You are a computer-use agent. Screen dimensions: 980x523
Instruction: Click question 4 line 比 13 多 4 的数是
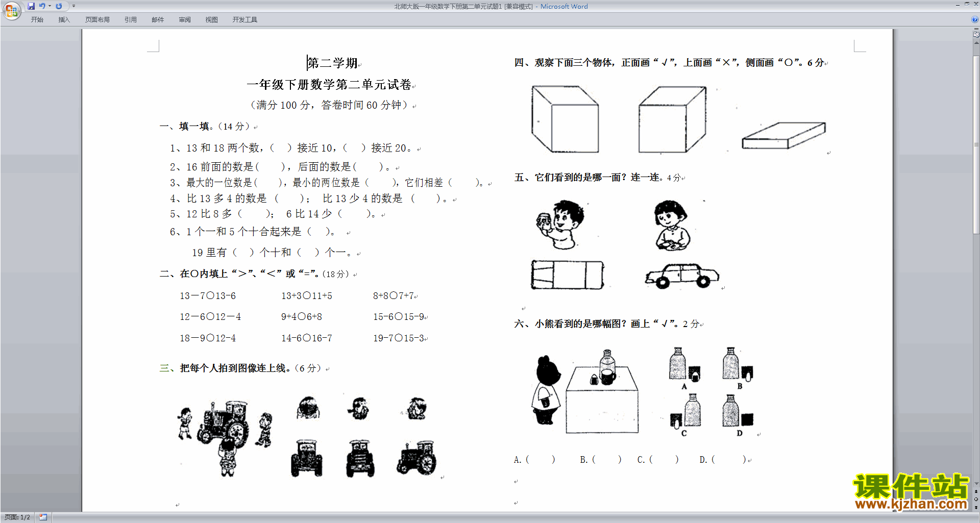tap(308, 198)
